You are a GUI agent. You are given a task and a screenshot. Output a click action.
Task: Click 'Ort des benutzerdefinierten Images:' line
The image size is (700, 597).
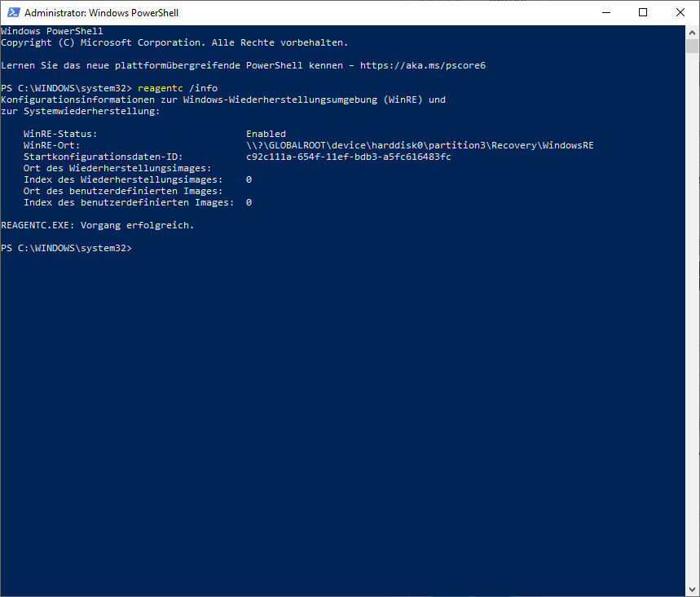coord(123,191)
